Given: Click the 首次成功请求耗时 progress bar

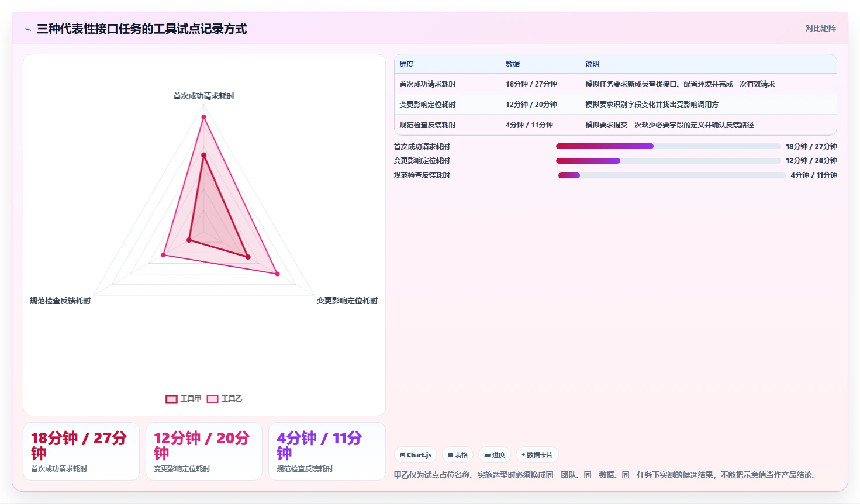Looking at the screenshot, I should click(668, 146).
